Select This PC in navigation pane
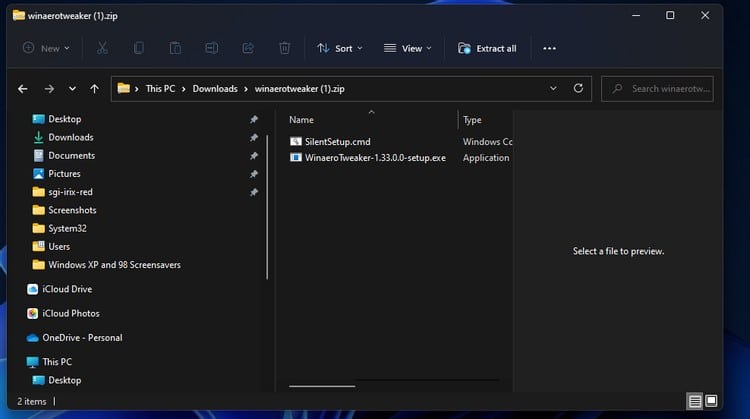Viewport: 750px width, 419px height. pyautogui.click(x=57, y=362)
